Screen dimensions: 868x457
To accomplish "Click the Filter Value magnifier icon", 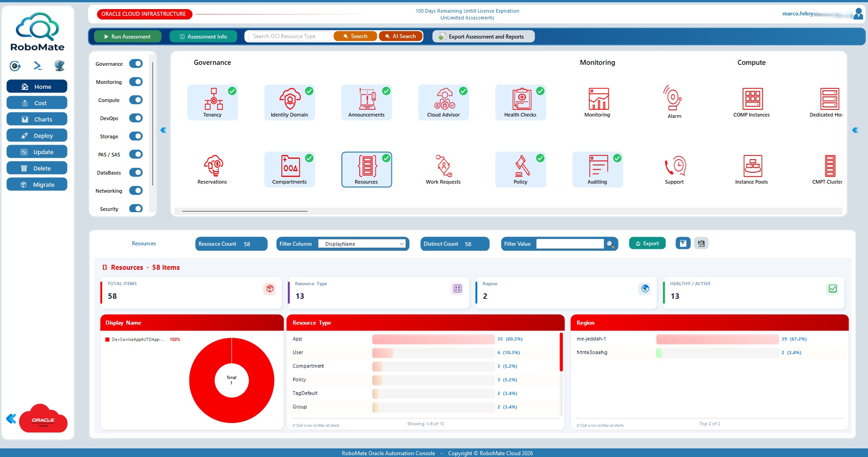I will 610,244.
